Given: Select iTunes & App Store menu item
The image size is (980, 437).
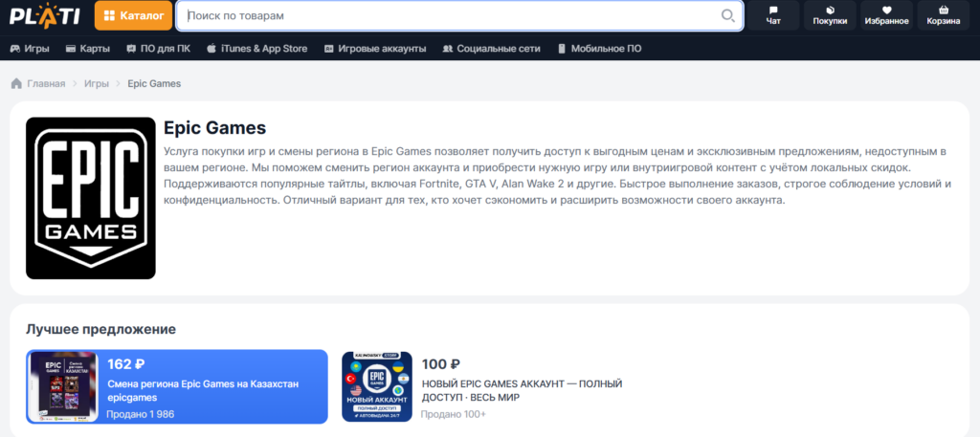Looking at the screenshot, I should point(256,48).
